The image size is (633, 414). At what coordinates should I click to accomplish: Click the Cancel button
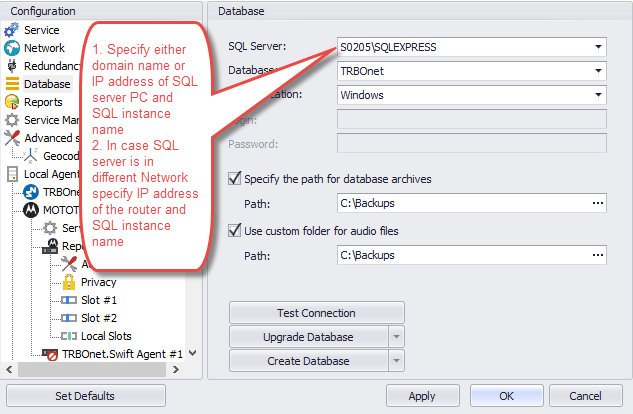(585, 396)
